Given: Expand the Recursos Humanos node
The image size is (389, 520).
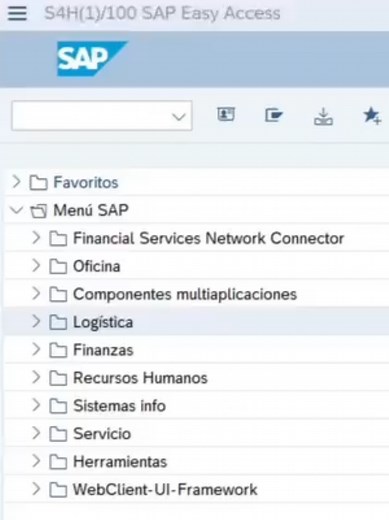Looking at the screenshot, I should click(36, 377).
